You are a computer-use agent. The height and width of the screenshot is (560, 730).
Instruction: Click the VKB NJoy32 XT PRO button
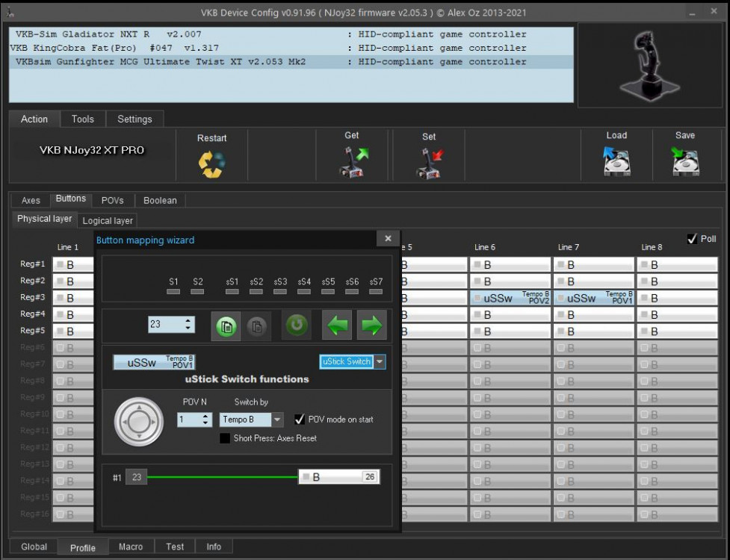click(x=90, y=149)
